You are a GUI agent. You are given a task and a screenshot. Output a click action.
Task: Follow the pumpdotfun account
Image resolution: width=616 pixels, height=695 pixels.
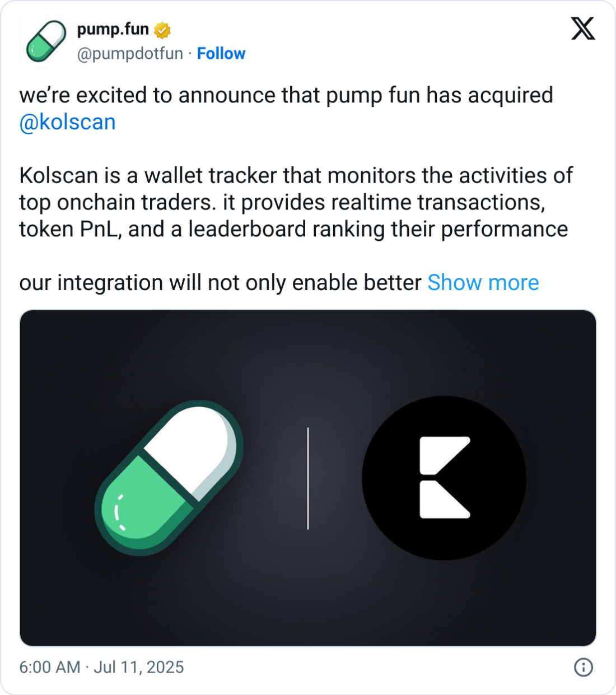point(221,53)
